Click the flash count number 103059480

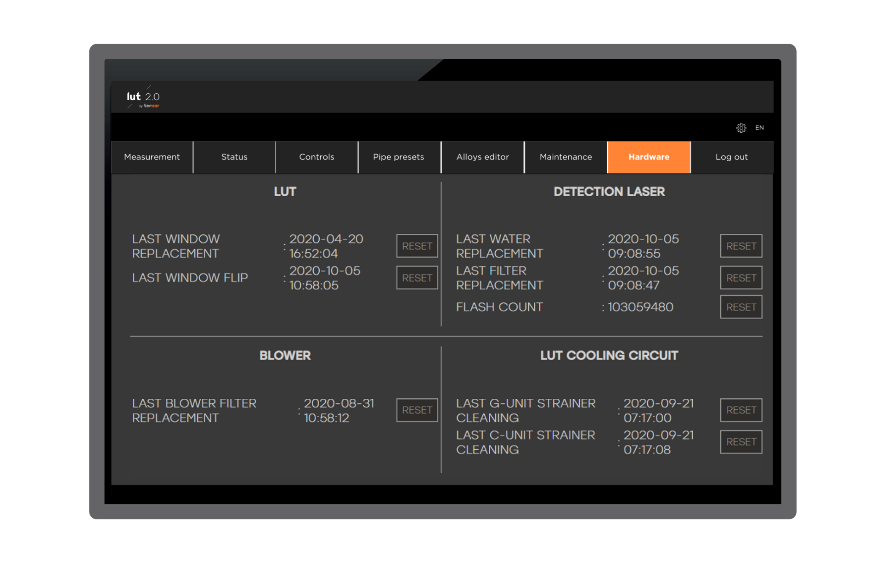coord(640,307)
